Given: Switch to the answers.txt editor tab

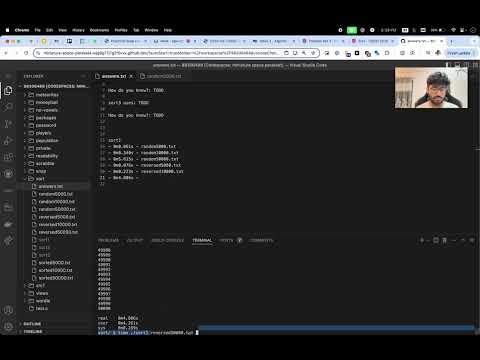Looking at the screenshot, I should point(114,76).
